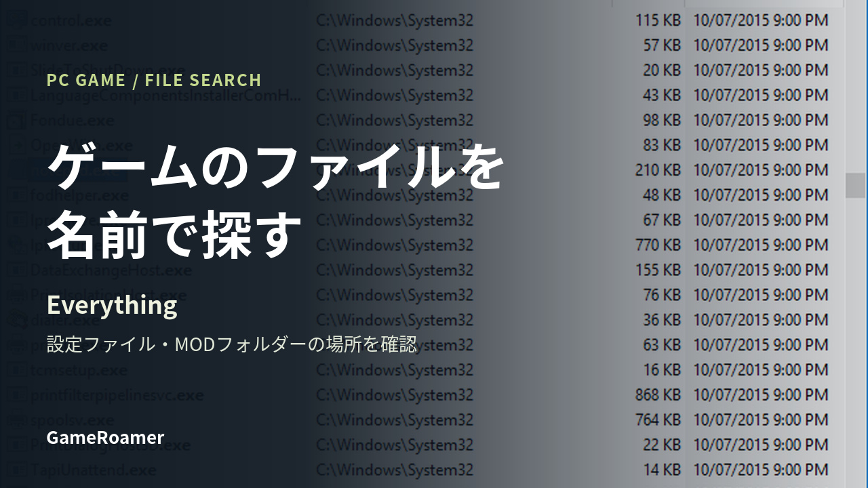Select the 210 KB size cell
Image resolution: width=868 pixels, height=488 pixels.
pos(658,170)
